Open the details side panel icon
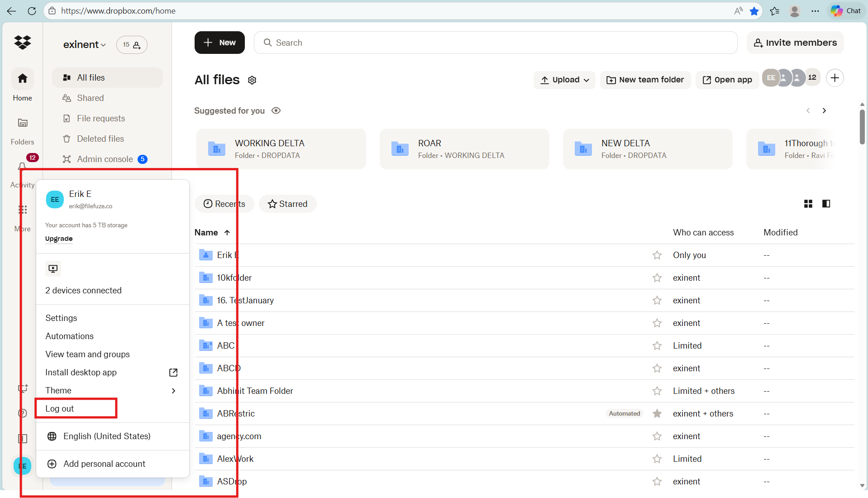Screen dimensions: 868x498 point(826,204)
